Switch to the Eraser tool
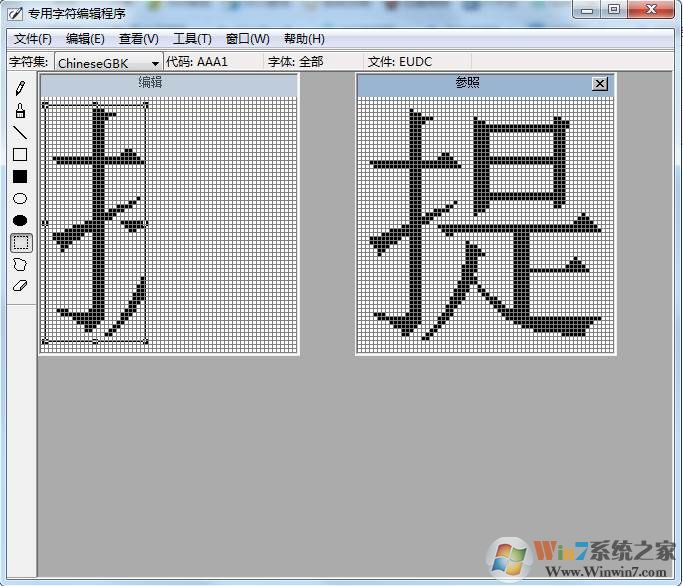 [20, 286]
